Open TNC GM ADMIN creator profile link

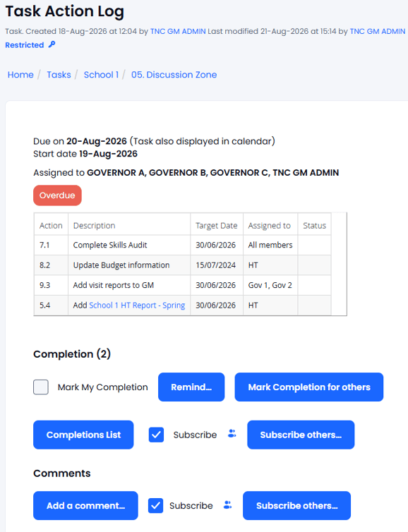point(178,31)
